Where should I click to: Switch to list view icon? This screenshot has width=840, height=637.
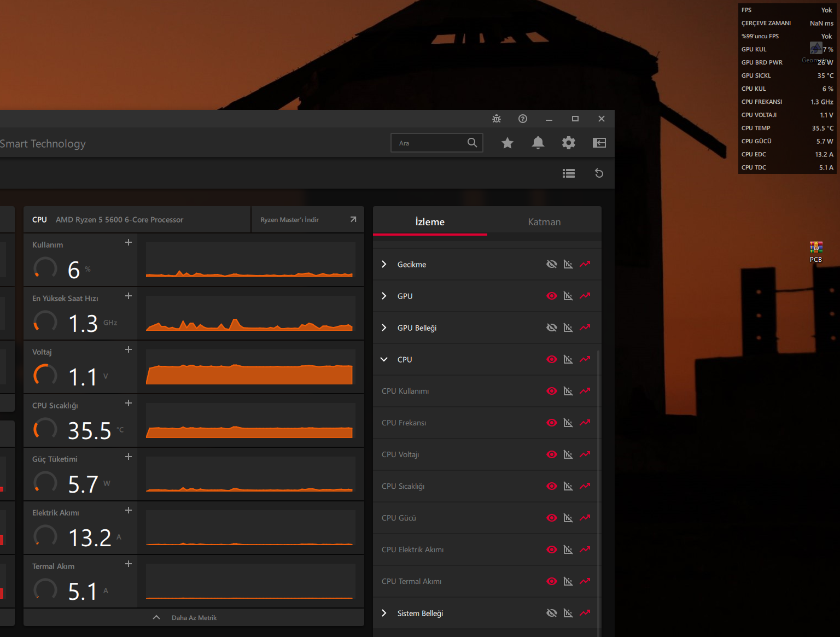[x=569, y=173]
